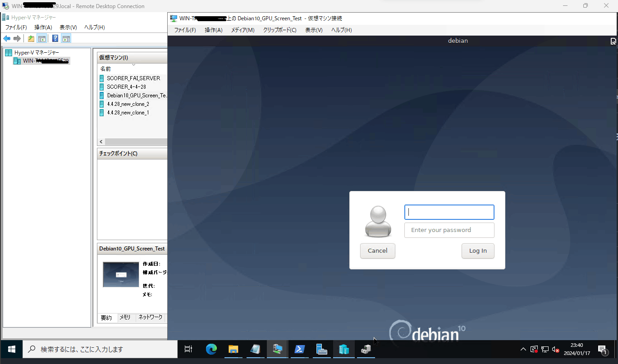Show hidden system tray icons
This screenshot has height=364, width=618.
tap(523, 349)
